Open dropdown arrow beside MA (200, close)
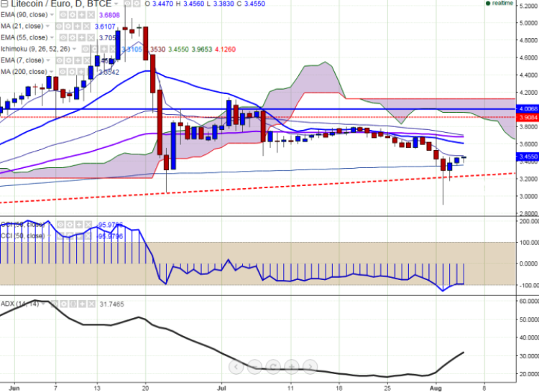The width and height of the screenshot is (539, 392). coord(52,72)
